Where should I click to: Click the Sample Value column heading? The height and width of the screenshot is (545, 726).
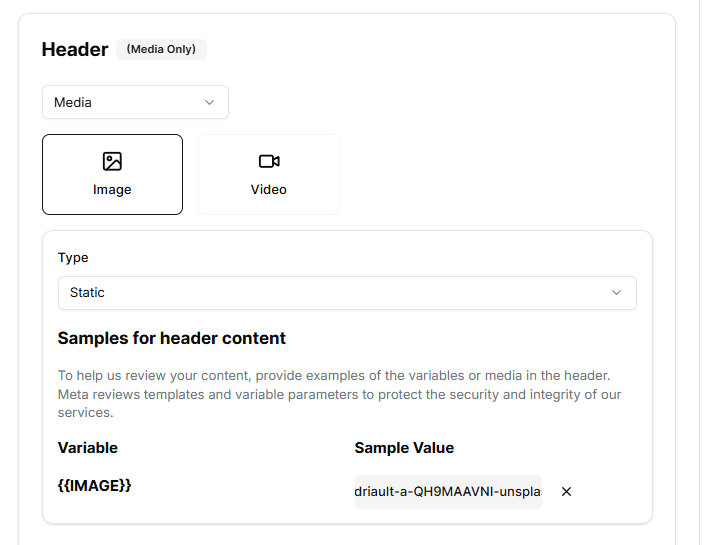tap(404, 448)
